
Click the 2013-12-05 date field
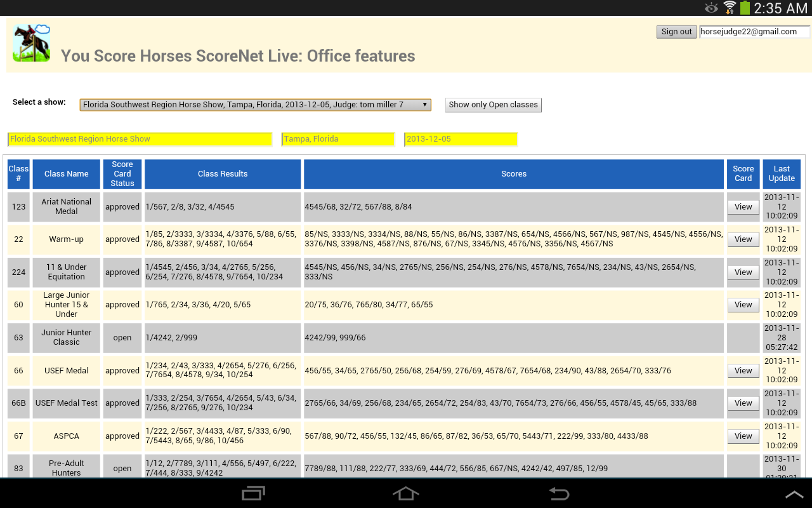(x=461, y=139)
